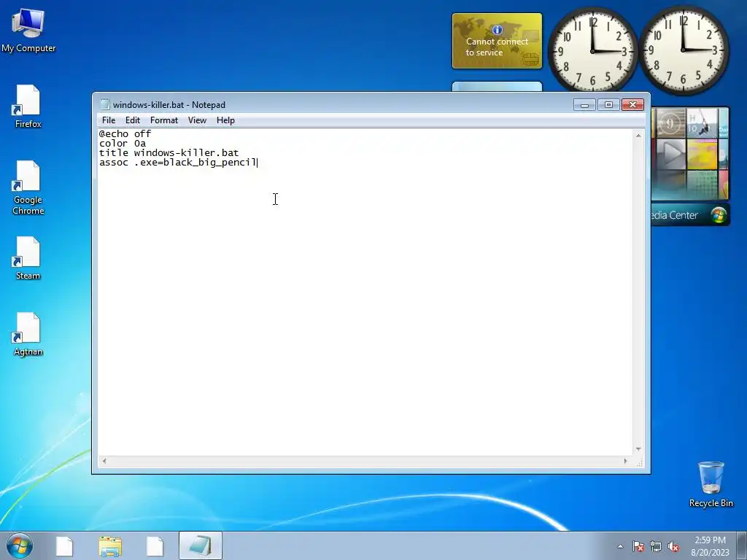
Task: Open My Computer desktop icon
Action: click(28, 30)
